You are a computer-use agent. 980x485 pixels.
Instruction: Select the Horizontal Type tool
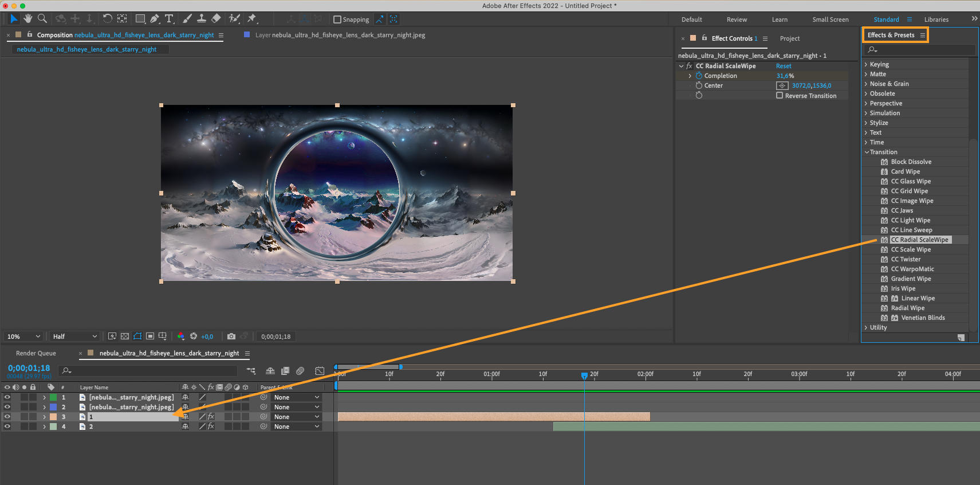pos(169,19)
